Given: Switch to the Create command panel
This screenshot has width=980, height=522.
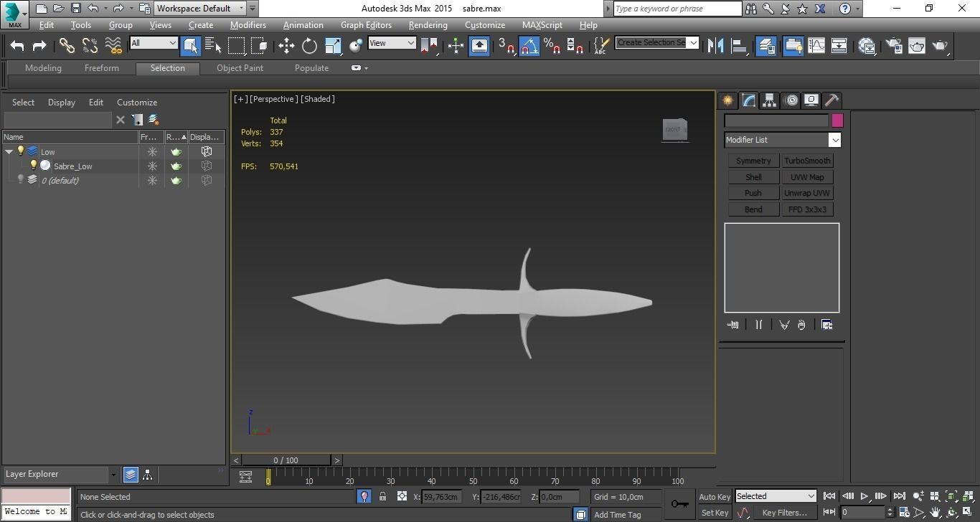Looking at the screenshot, I should [x=727, y=100].
